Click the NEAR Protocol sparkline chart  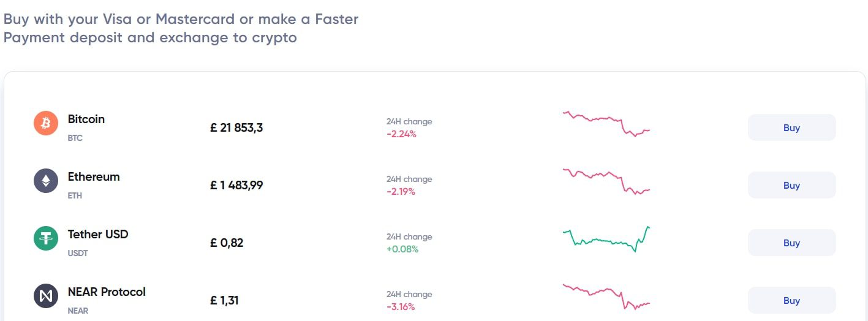(606, 296)
